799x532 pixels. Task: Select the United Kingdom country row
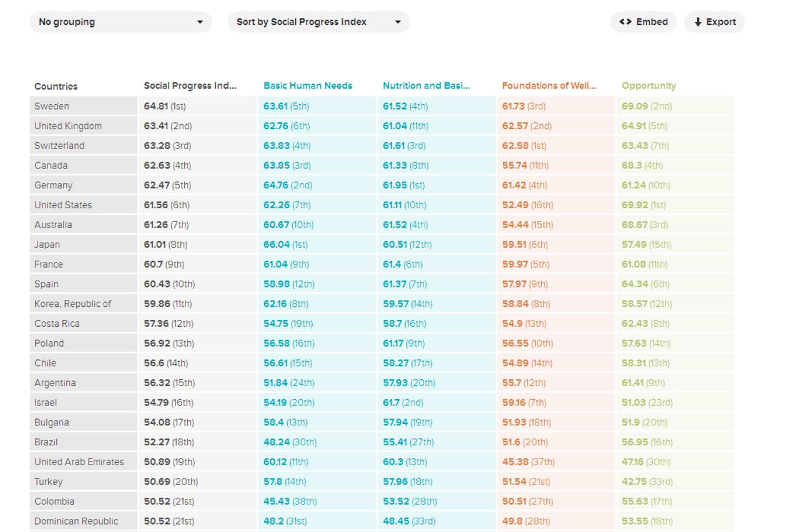point(68,126)
